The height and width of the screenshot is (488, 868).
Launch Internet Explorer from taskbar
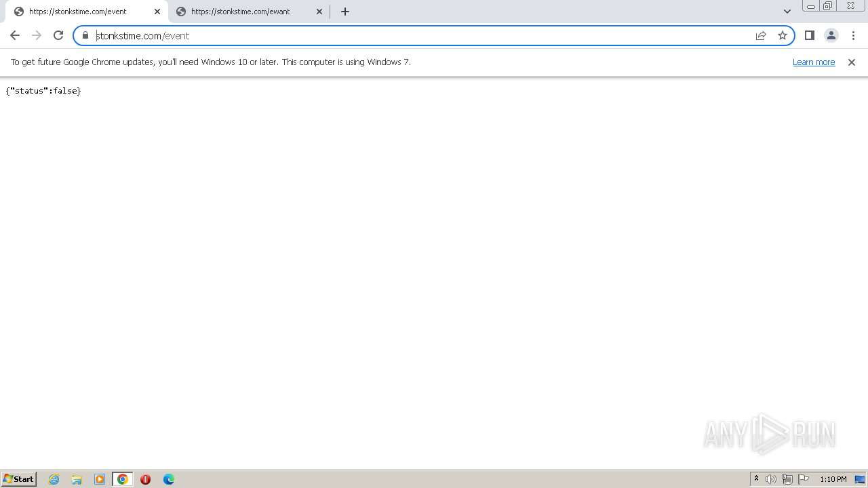[x=54, y=479]
